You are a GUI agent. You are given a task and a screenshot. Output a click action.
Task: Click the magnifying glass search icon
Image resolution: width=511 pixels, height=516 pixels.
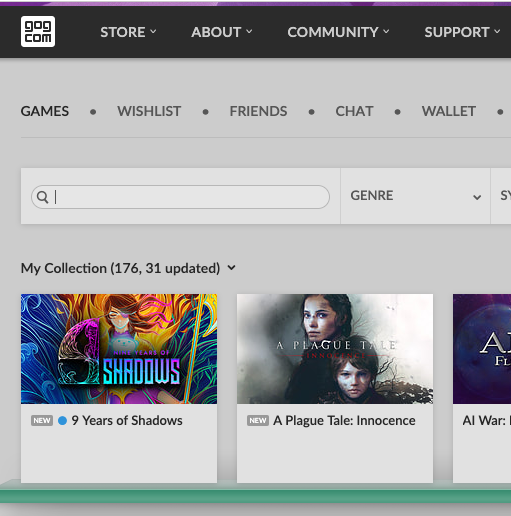click(42, 197)
